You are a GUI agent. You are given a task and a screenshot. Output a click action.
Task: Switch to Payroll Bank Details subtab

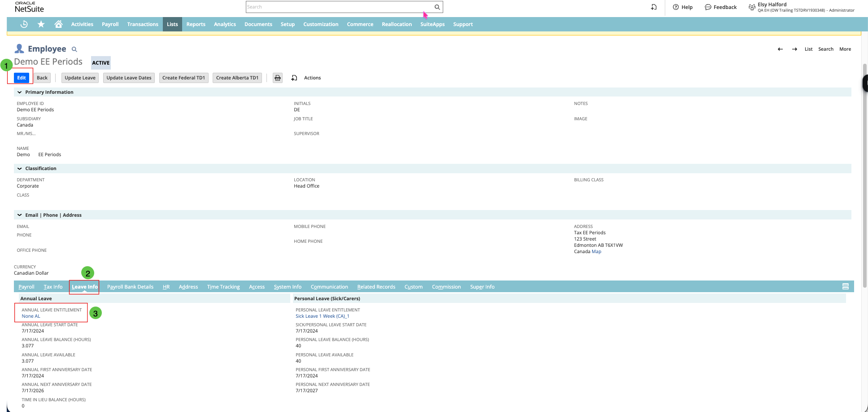tap(130, 287)
